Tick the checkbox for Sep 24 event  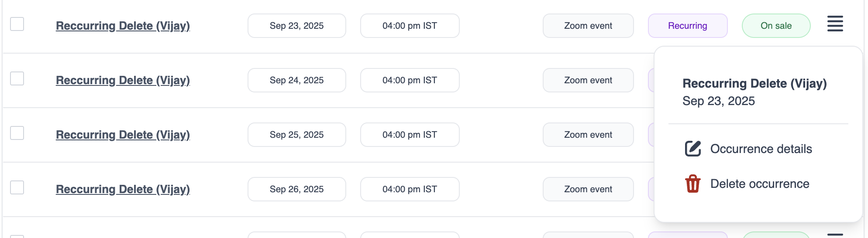17,78
